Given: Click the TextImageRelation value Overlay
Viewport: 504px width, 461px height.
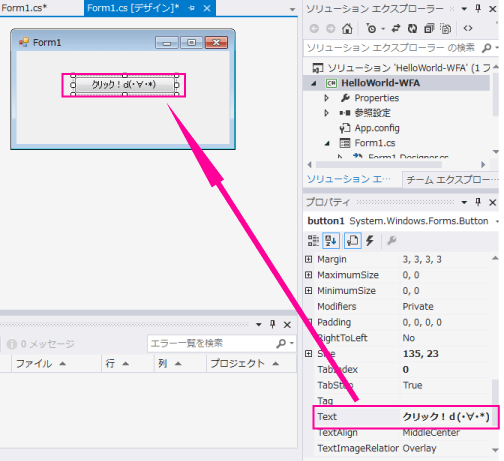Looking at the screenshot, I should tap(419, 448).
